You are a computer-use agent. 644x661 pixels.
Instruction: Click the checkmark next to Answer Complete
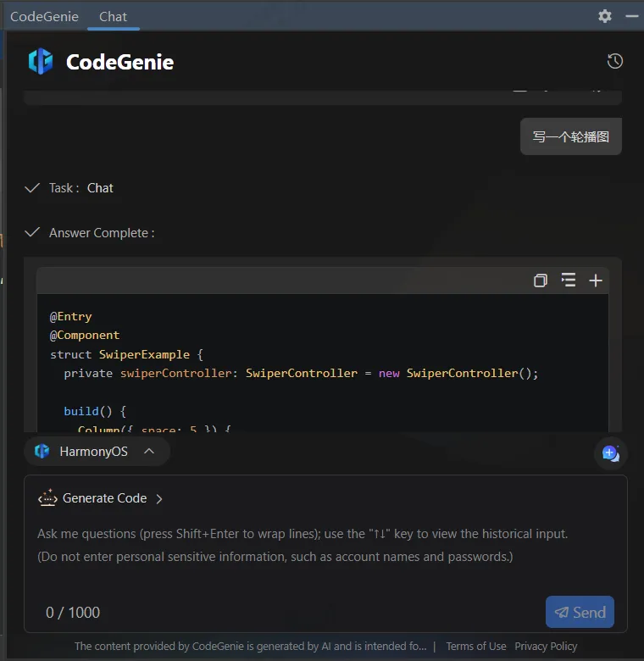(x=32, y=232)
